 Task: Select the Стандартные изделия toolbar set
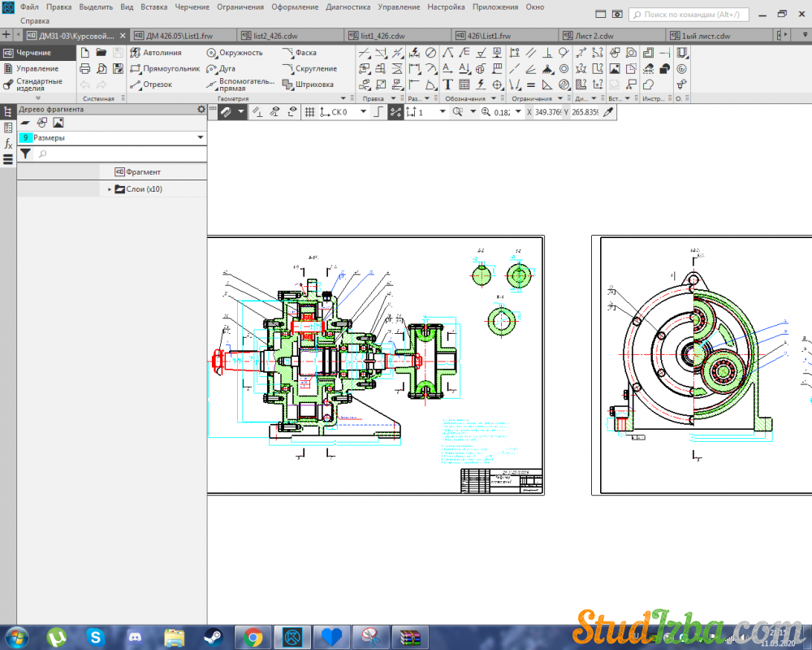[x=37, y=84]
